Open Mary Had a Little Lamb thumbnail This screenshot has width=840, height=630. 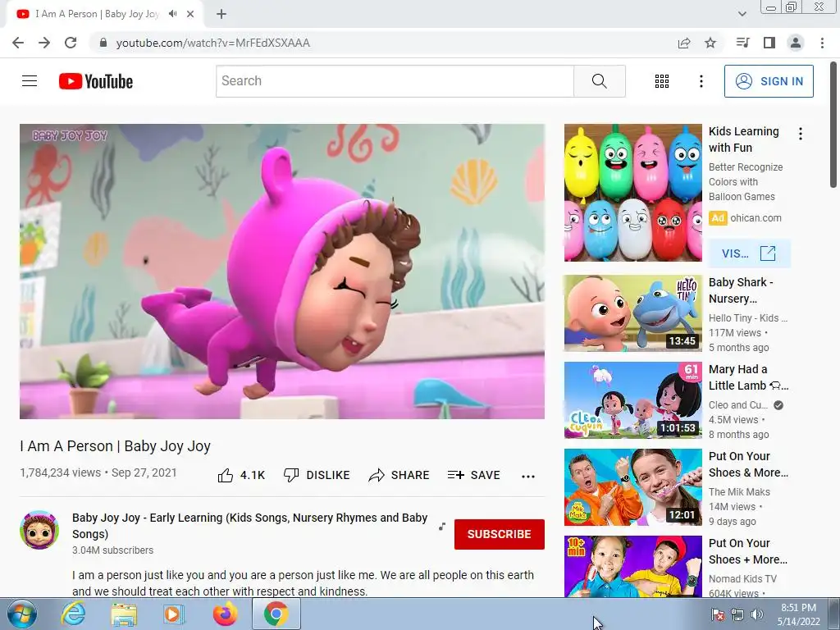click(x=632, y=400)
